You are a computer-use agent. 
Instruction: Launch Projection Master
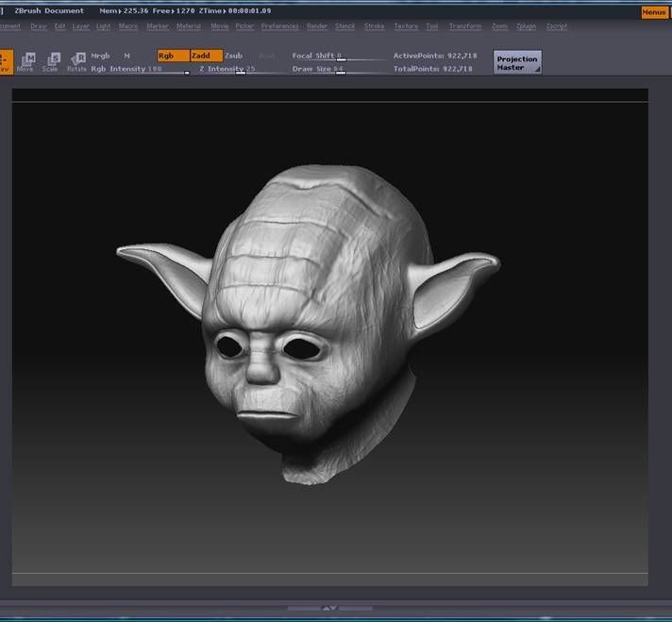tap(517, 62)
